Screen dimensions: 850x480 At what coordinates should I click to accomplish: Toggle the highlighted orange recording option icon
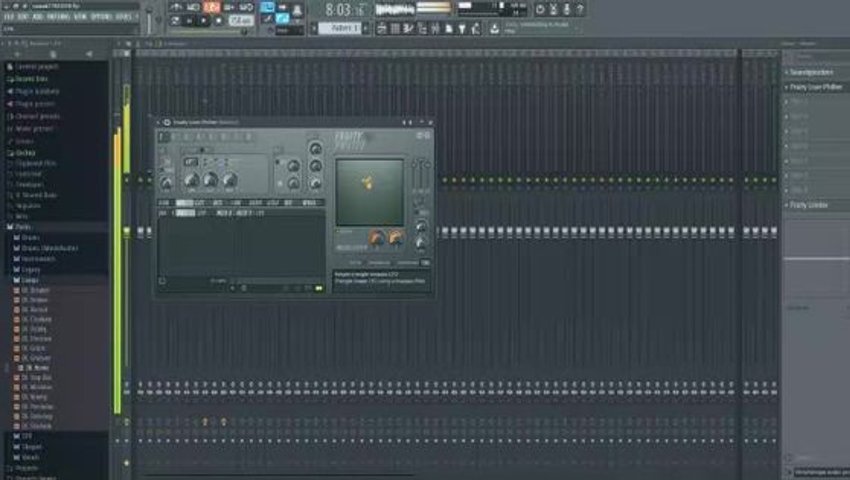pyautogui.click(x=211, y=7)
